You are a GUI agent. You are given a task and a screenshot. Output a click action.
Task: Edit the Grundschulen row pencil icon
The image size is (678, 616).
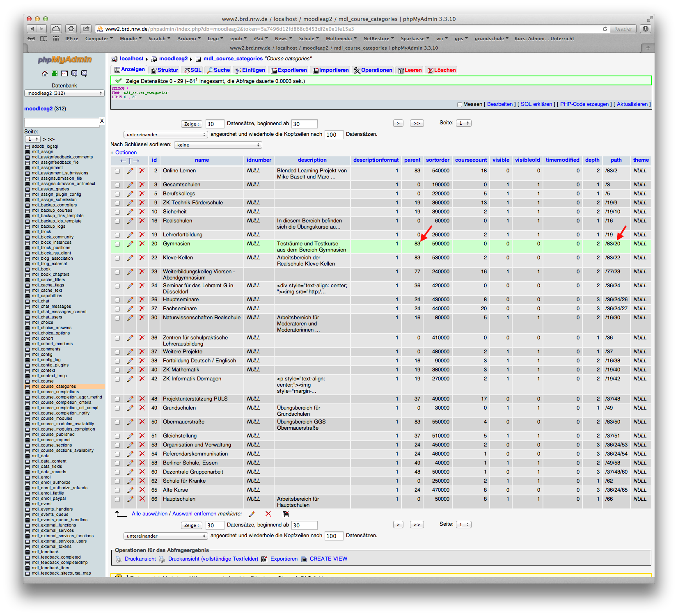130,408
